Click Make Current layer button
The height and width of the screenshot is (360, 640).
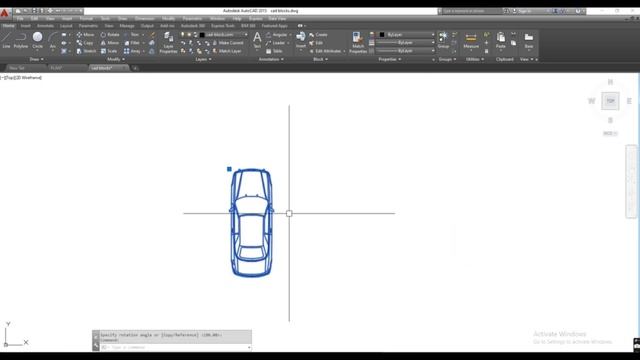228,43
